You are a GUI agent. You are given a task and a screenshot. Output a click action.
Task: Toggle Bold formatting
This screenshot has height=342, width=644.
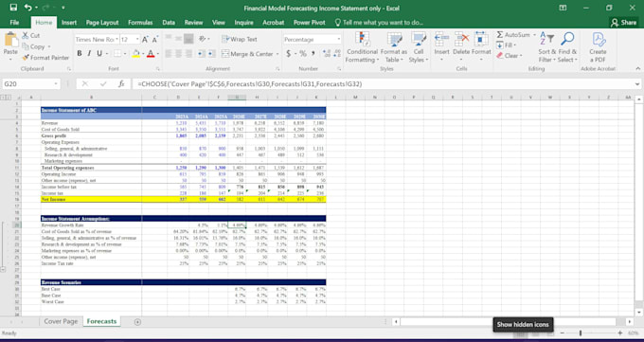coord(80,53)
